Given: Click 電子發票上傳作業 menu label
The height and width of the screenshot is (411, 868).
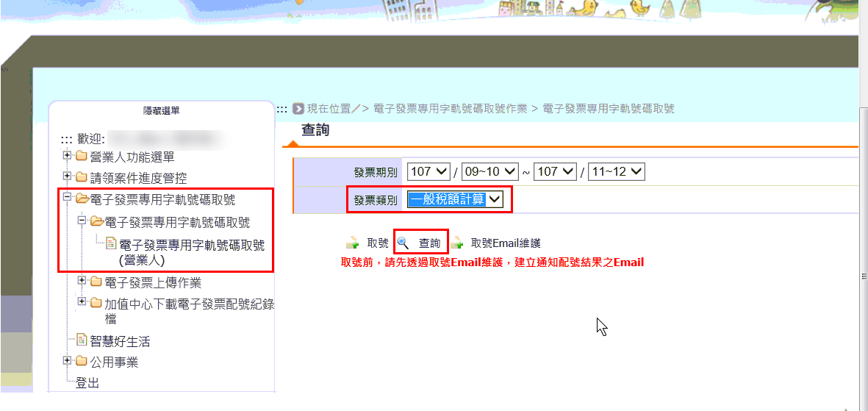Looking at the screenshot, I should pyautogui.click(x=153, y=283).
